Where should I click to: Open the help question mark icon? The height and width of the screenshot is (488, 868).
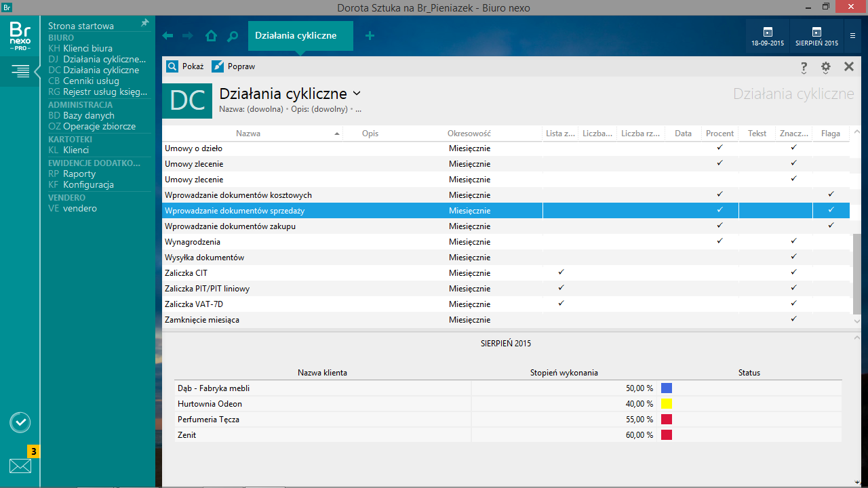click(804, 66)
